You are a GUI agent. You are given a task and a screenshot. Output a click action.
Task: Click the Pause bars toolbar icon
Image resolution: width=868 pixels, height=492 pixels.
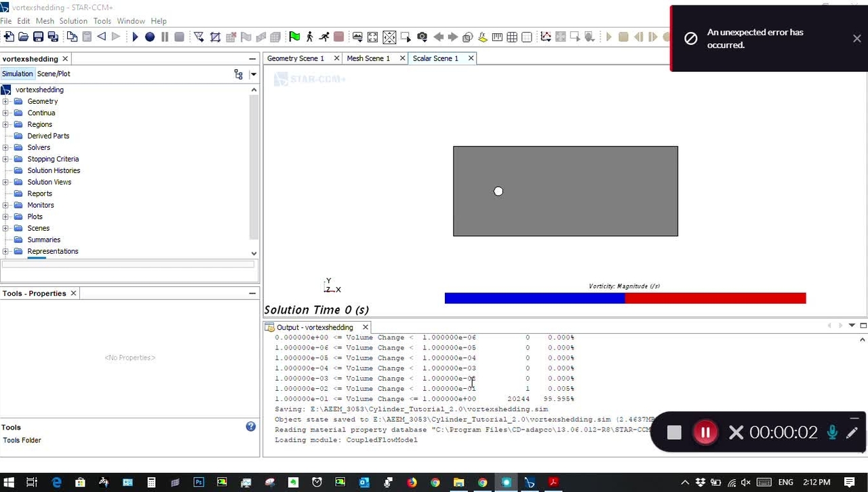pos(165,37)
